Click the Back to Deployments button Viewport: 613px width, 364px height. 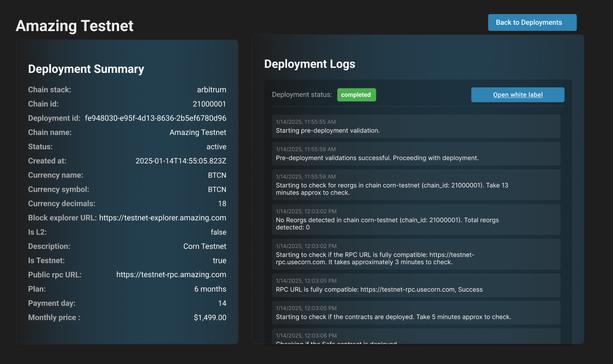(x=532, y=22)
